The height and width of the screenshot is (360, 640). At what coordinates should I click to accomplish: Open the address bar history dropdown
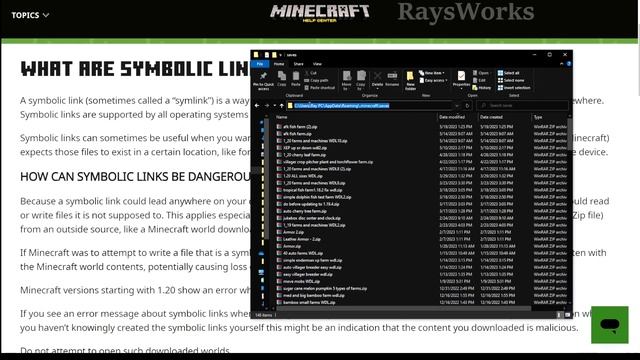(x=457, y=106)
